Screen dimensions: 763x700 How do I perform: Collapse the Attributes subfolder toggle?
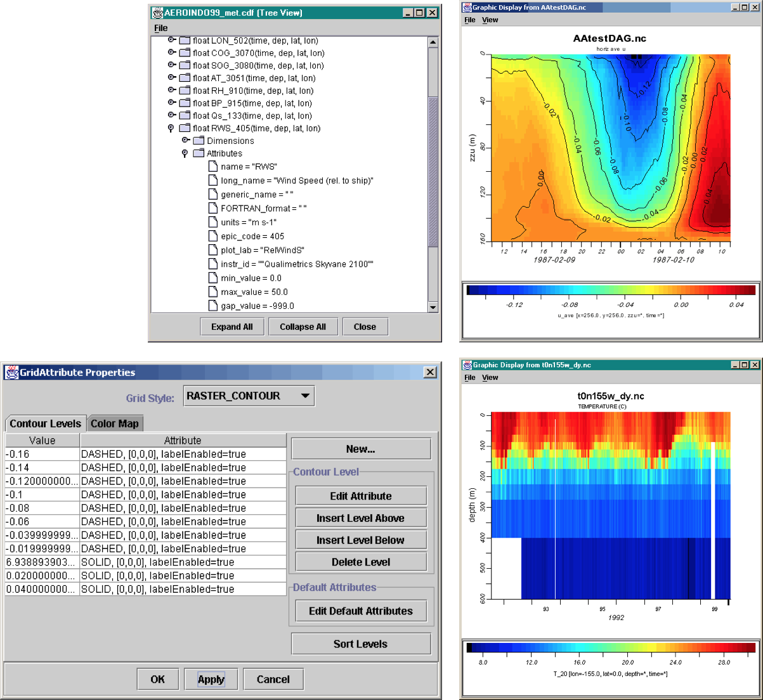point(185,153)
